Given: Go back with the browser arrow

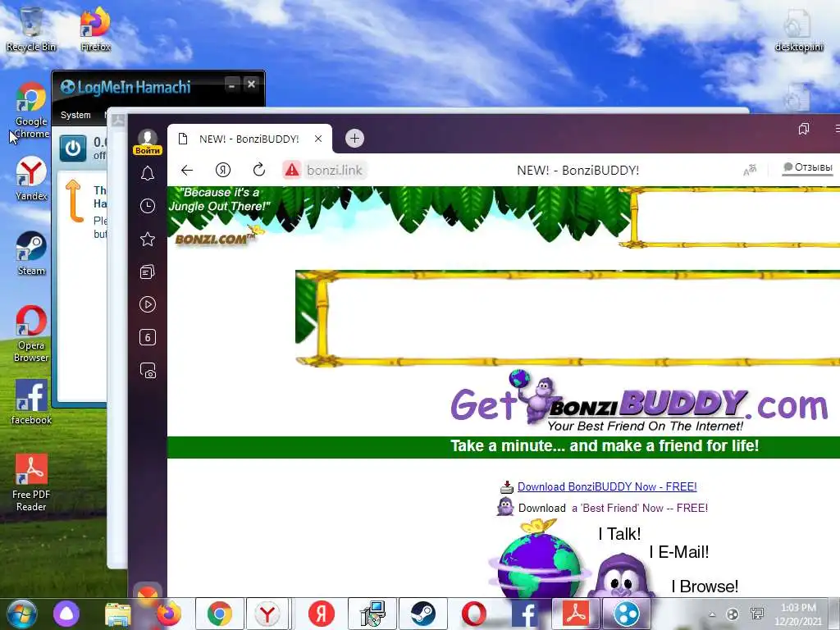Looking at the screenshot, I should [187, 171].
